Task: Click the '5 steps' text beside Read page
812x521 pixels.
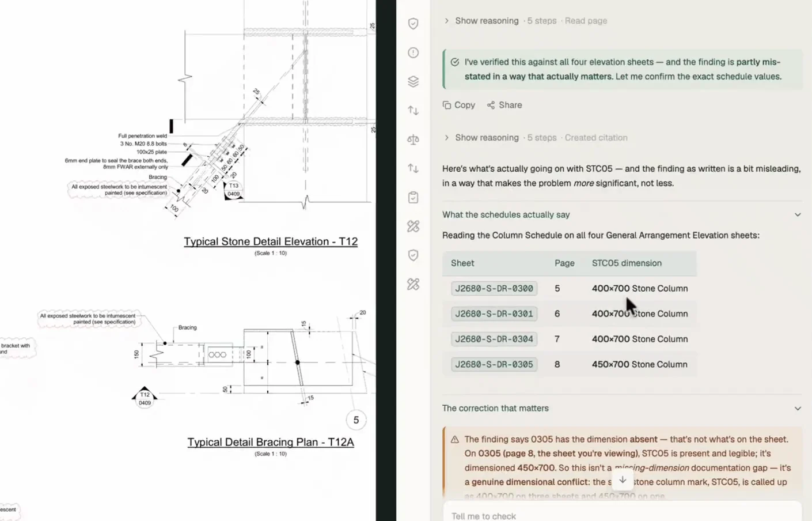Action: coord(542,21)
